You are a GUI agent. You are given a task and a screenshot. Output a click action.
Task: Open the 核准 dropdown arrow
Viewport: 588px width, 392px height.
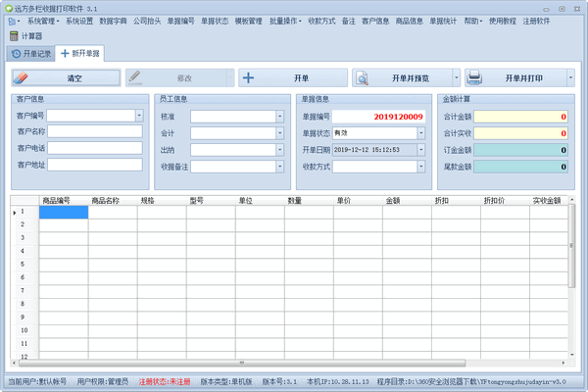point(279,117)
